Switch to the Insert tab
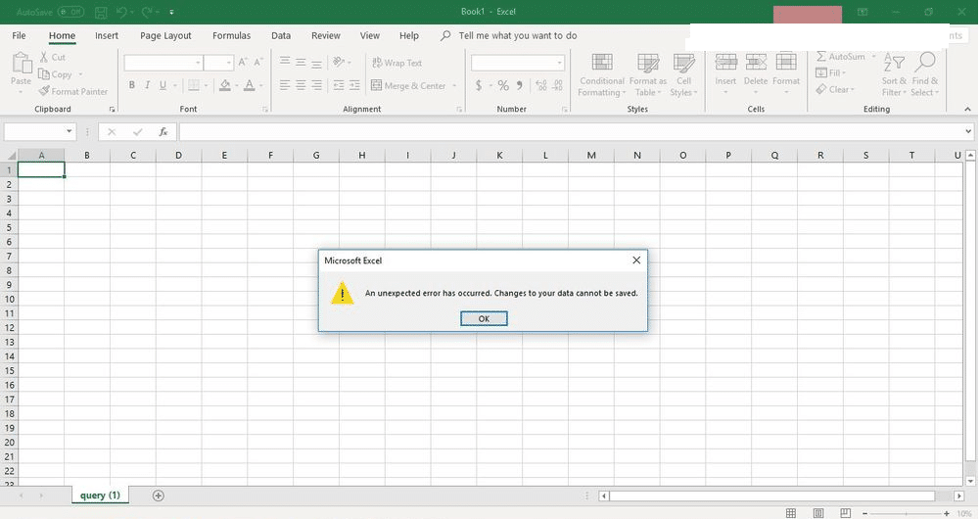980x519 pixels. 107,35
